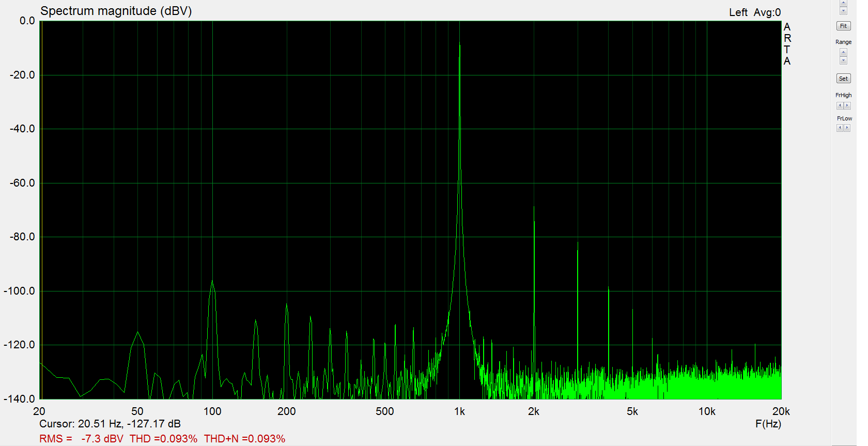The image size is (868, 446).
Task: Click the 'Range' label
Action: pos(843,42)
